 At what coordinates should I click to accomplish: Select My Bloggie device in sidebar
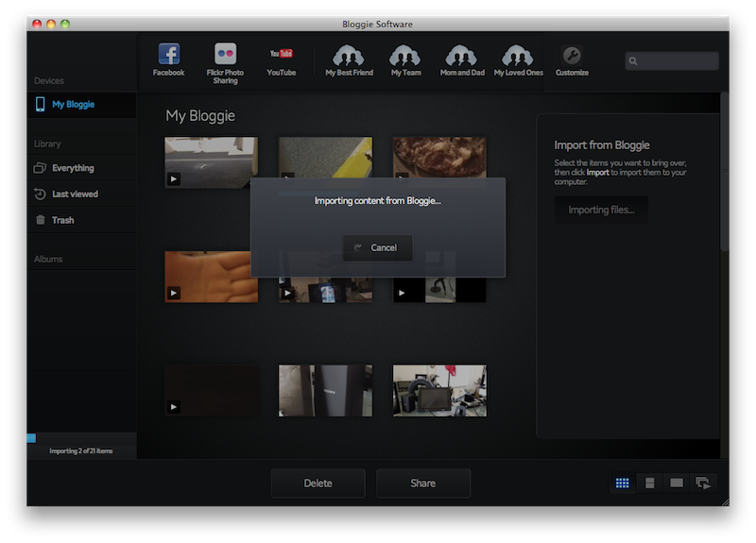click(81, 105)
